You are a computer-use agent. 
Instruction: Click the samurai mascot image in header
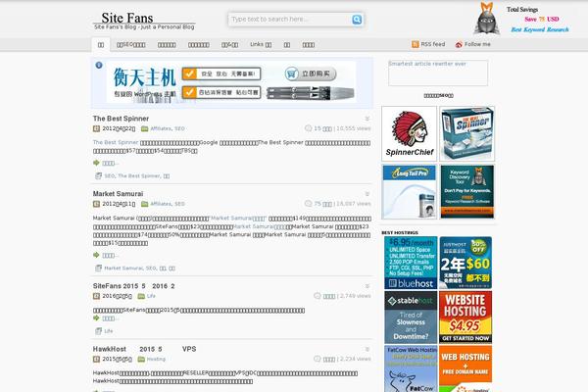point(487,19)
